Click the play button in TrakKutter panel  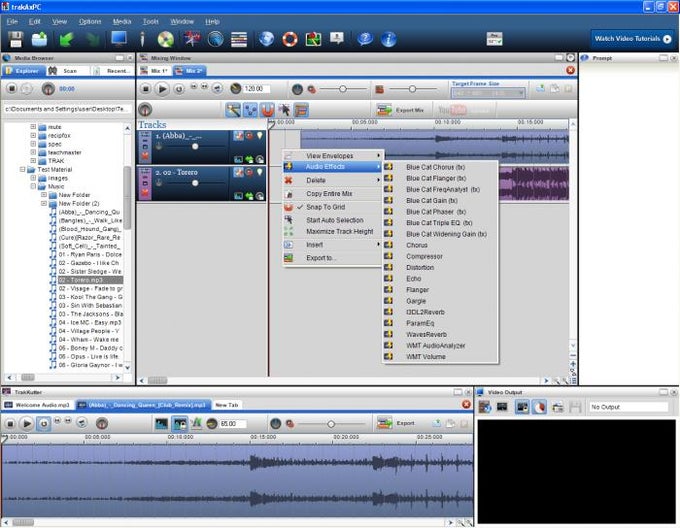(27, 424)
